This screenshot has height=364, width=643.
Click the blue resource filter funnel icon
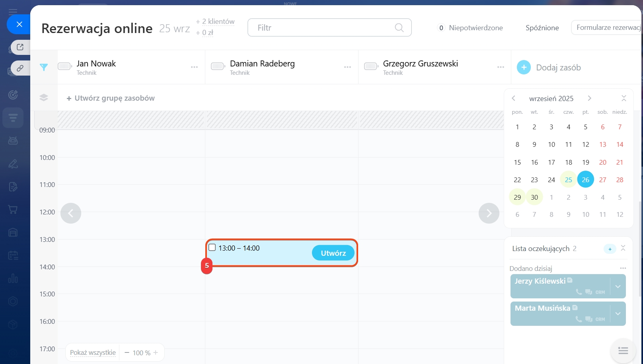(44, 67)
